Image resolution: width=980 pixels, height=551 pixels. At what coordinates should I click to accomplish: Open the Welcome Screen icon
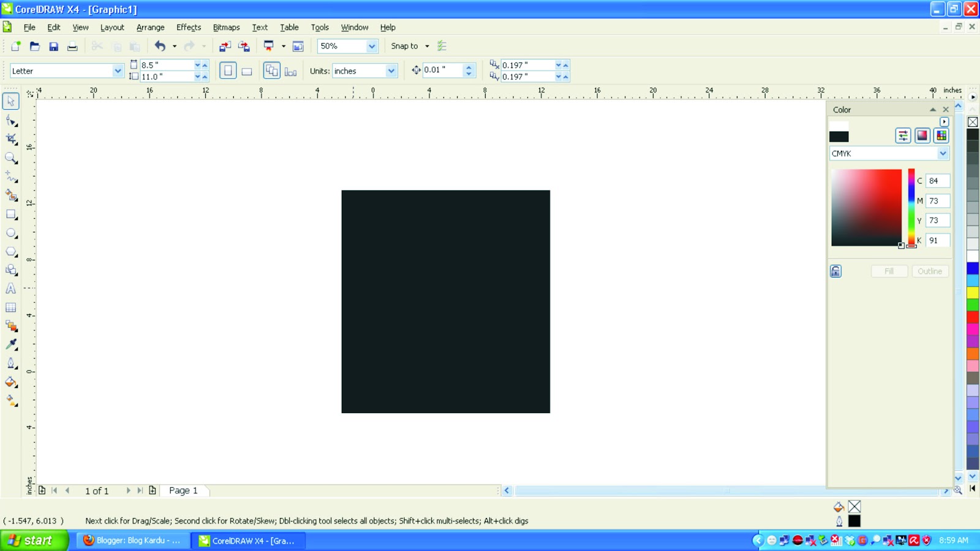(298, 46)
